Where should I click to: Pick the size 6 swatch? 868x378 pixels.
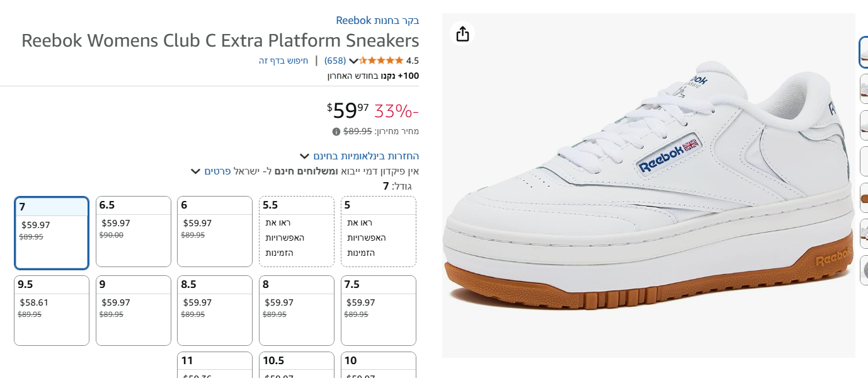pos(215,231)
